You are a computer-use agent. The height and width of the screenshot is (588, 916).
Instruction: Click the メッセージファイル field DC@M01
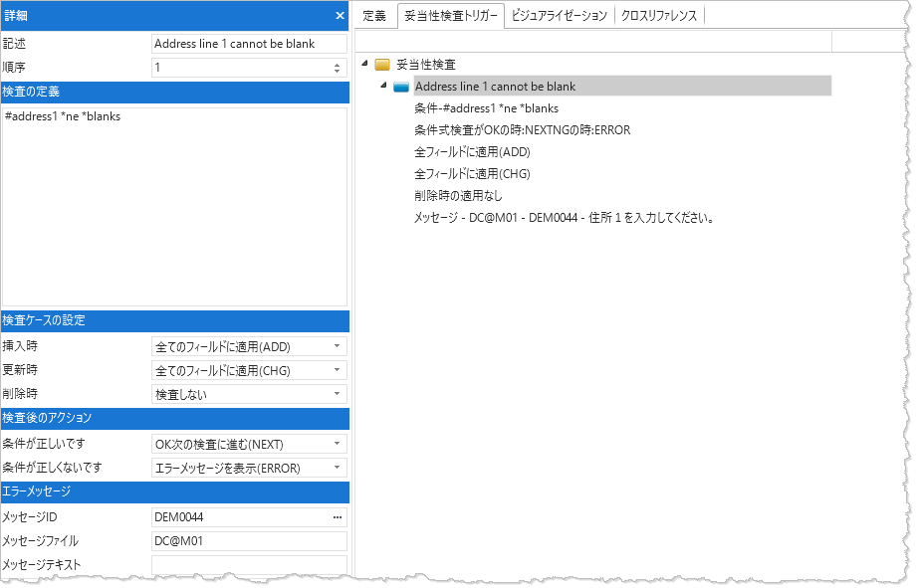coord(249,541)
